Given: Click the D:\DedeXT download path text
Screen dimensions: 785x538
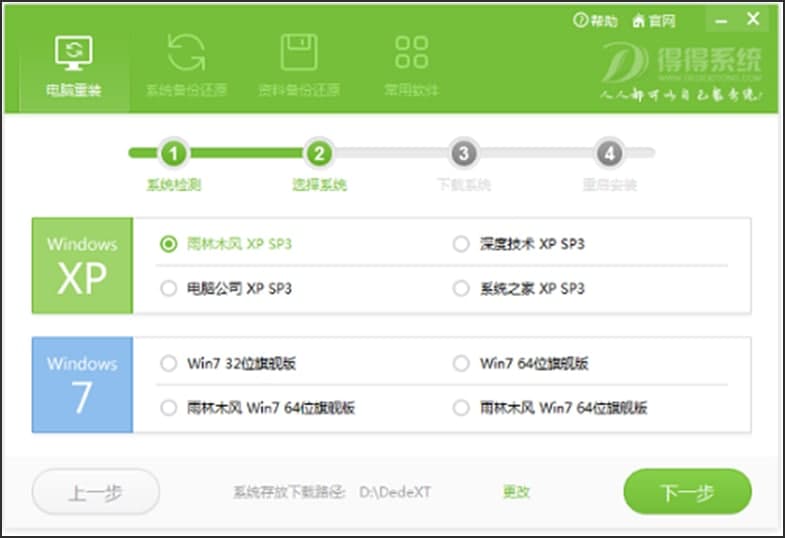Looking at the screenshot, I should (x=395, y=492).
